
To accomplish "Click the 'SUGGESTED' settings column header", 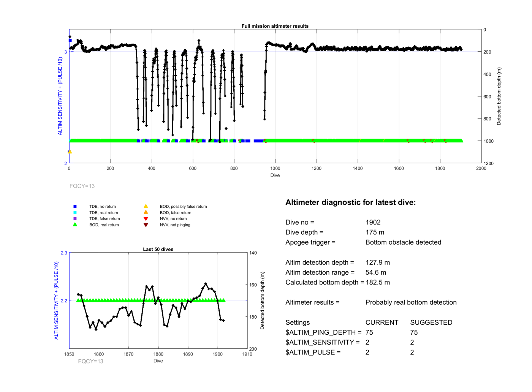I will (x=431, y=322).
